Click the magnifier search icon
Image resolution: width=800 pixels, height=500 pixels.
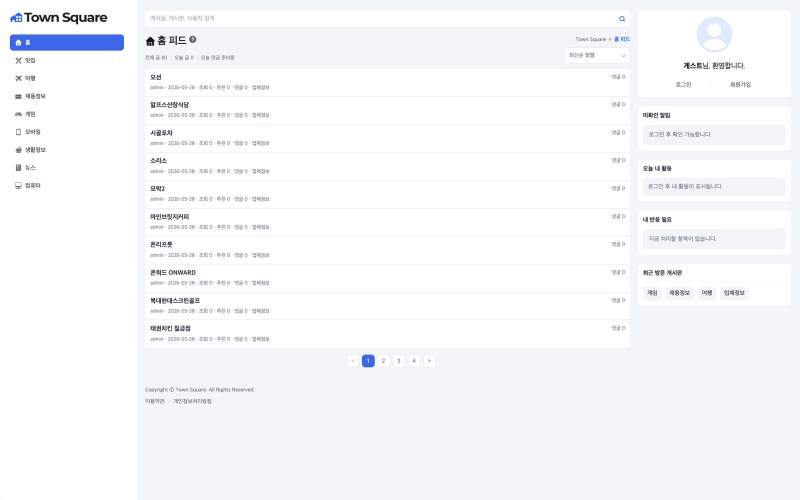point(622,19)
